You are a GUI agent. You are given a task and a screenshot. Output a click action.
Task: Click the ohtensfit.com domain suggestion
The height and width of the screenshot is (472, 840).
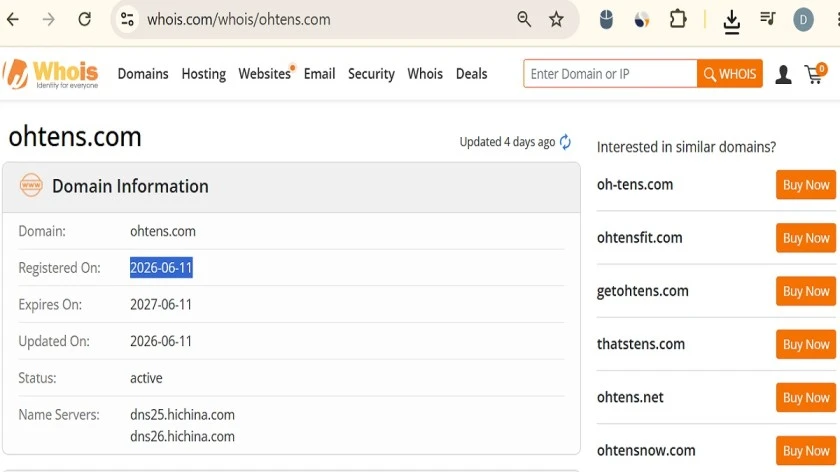[640, 238]
